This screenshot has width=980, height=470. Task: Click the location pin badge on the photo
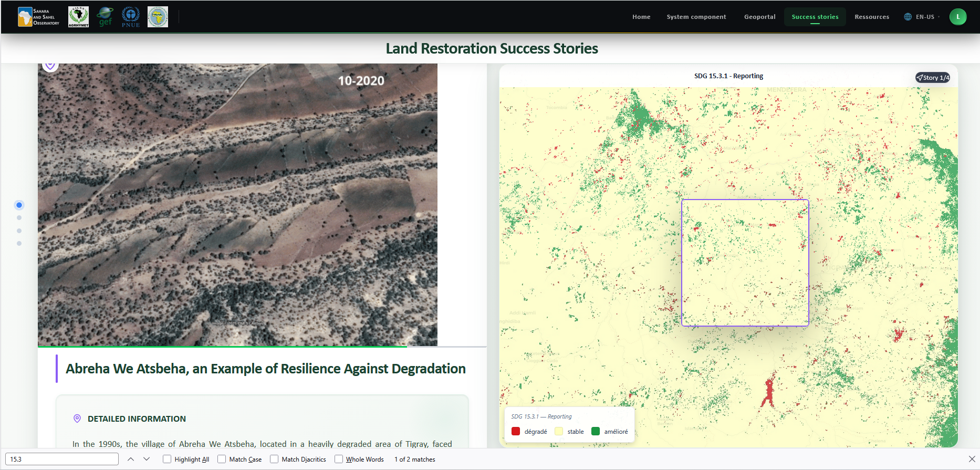click(50, 65)
